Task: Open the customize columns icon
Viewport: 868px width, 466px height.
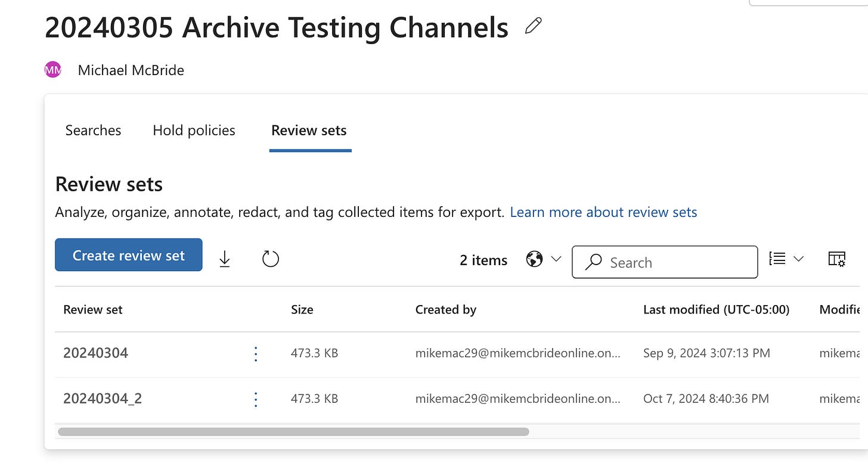Action: pos(837,259)
